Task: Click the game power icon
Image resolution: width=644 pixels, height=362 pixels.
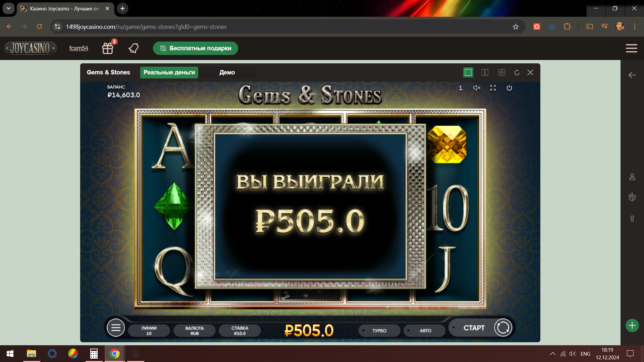Action: click(x=509, y=88)
